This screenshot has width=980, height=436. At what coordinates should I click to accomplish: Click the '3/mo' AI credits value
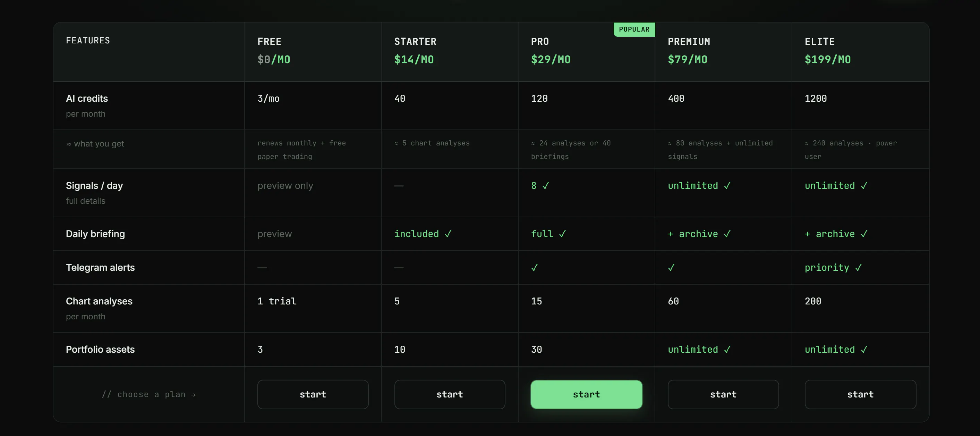click(x=269, y=99)
